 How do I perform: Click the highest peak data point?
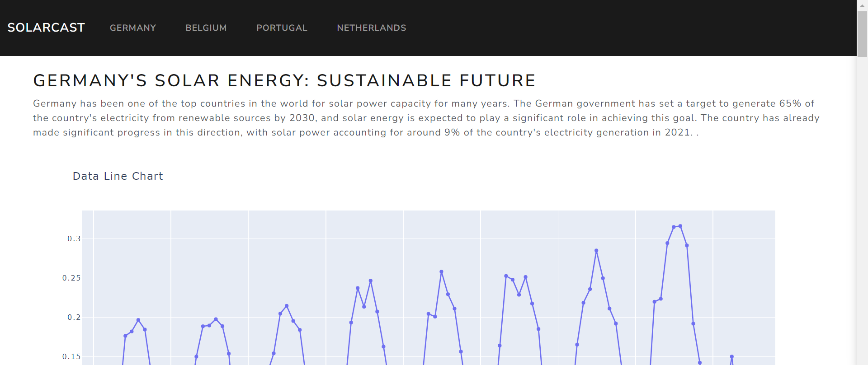(x=680, y=226)
